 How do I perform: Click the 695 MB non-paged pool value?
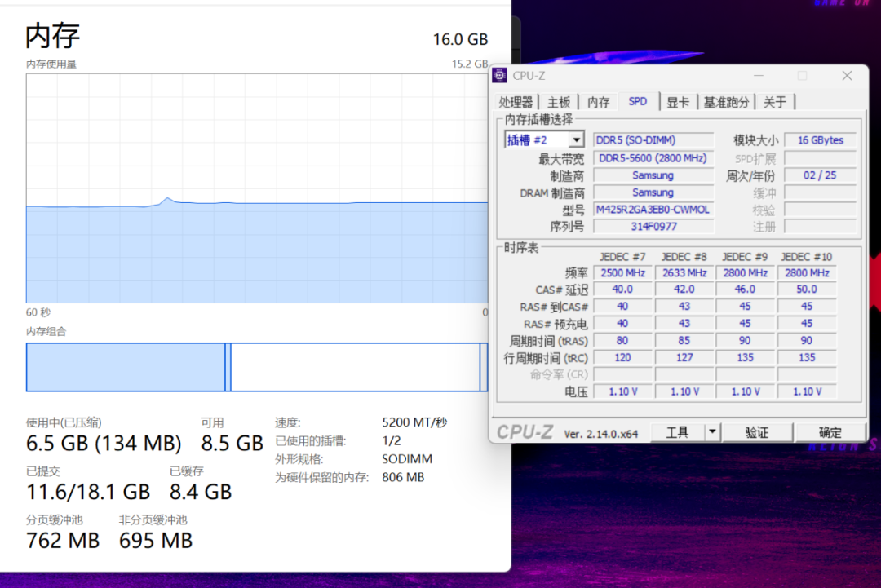[156, 541]
